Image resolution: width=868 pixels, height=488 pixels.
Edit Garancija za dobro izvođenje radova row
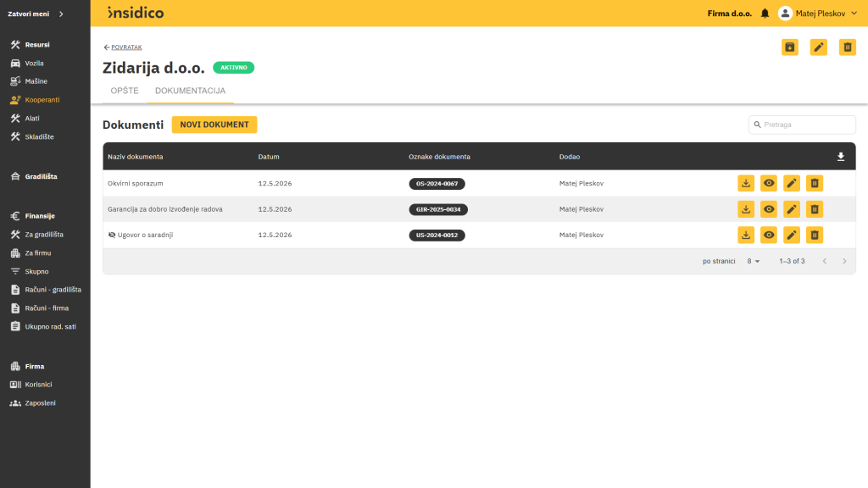click(792, 209)
